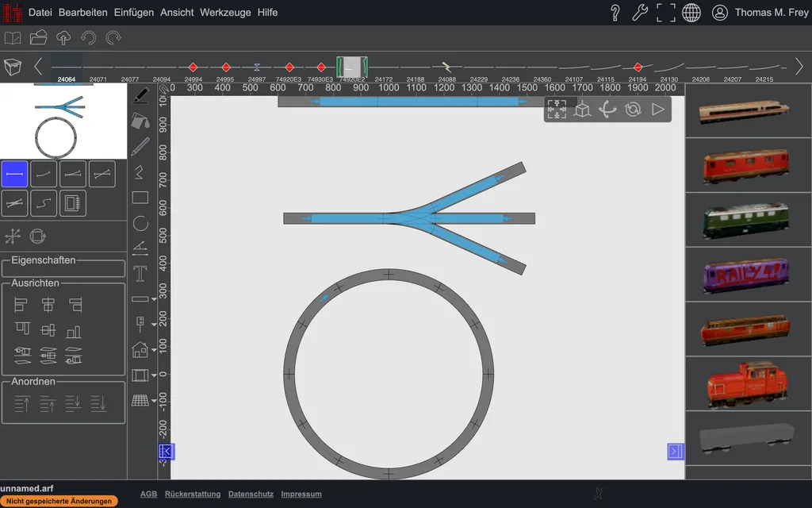Open the upload to cloud icon
Screen dimensions: 812x508
(x=63, y=38)
